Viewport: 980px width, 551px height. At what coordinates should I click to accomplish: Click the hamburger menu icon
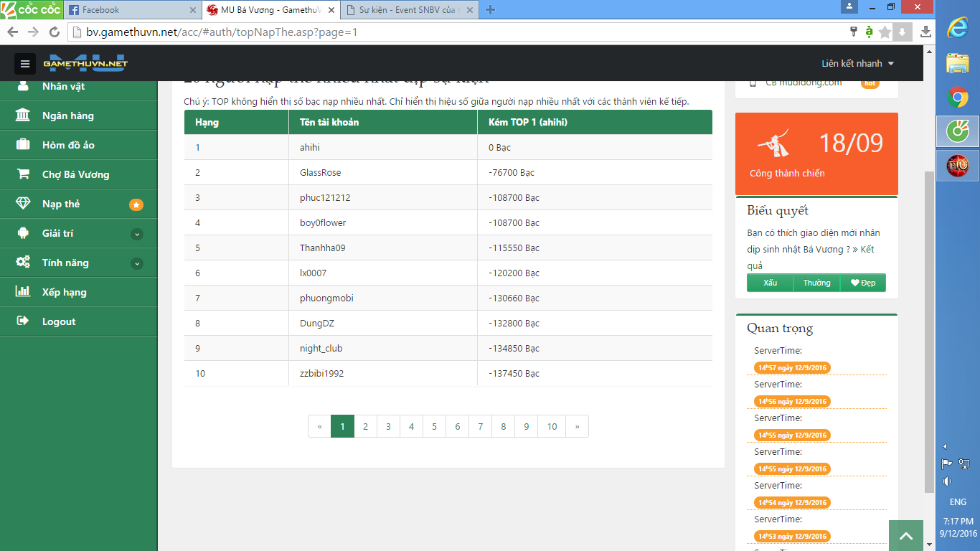(x=25, y=64)
